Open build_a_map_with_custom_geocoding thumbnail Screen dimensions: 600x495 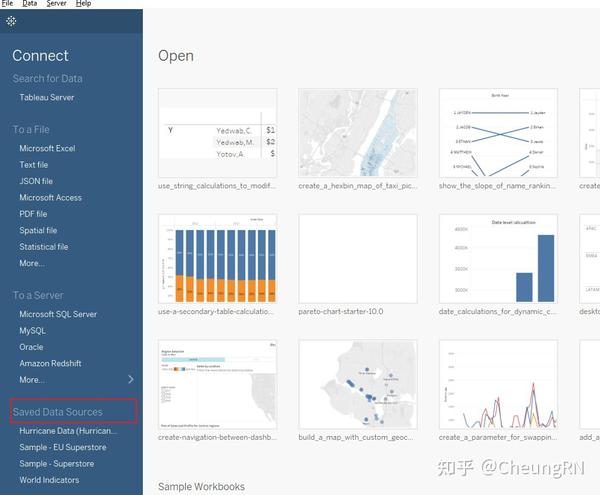tap(358, 384)
